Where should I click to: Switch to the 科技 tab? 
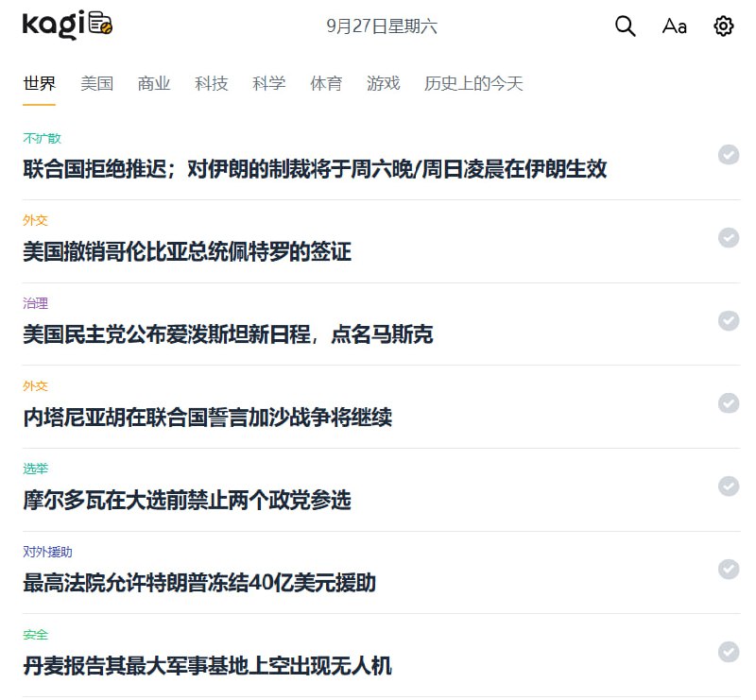coord(212,83)
